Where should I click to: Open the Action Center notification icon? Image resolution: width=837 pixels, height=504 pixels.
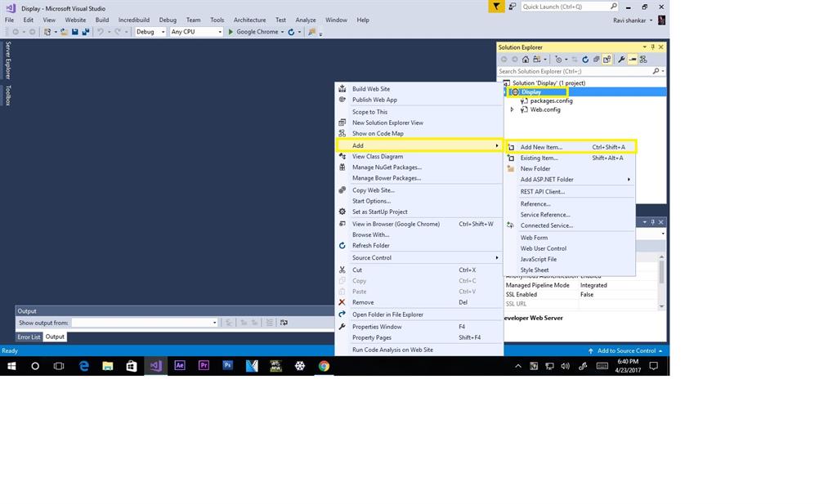pyautogui.click(x=653, y=366)
